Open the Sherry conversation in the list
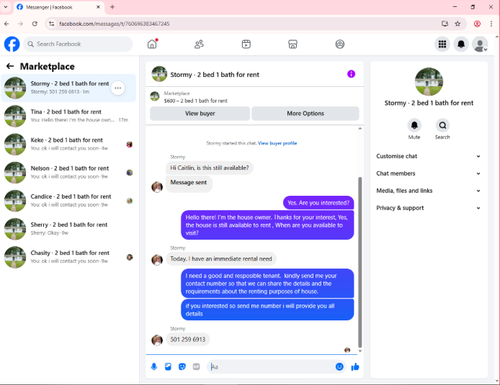 pyautogui.click(x=68, y=229)
